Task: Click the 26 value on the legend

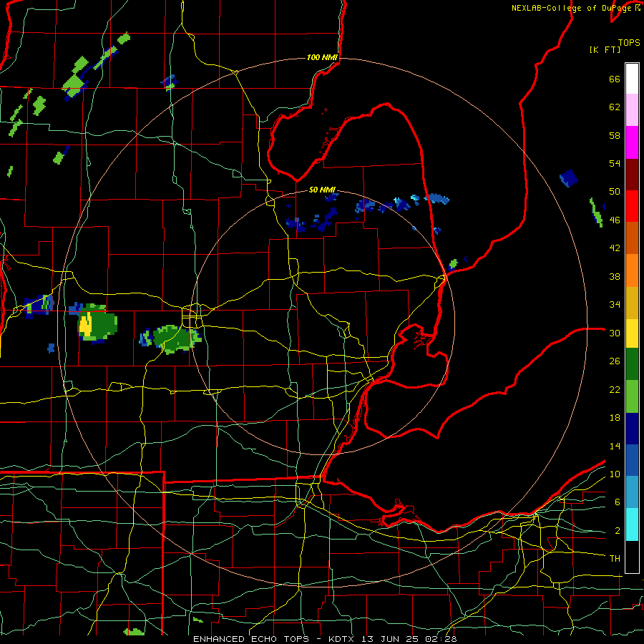Action: 615,361
